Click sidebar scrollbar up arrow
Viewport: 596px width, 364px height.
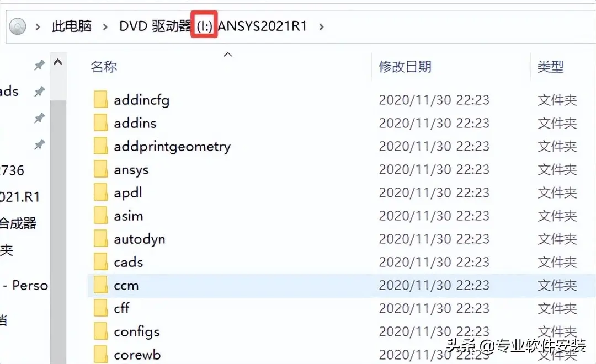58,62
